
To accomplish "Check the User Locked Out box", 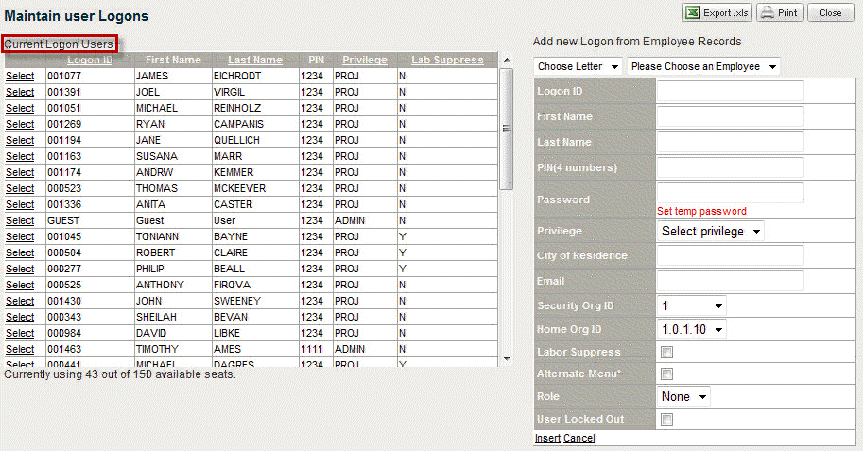I will pyautogui.click(x=667, y=420).
